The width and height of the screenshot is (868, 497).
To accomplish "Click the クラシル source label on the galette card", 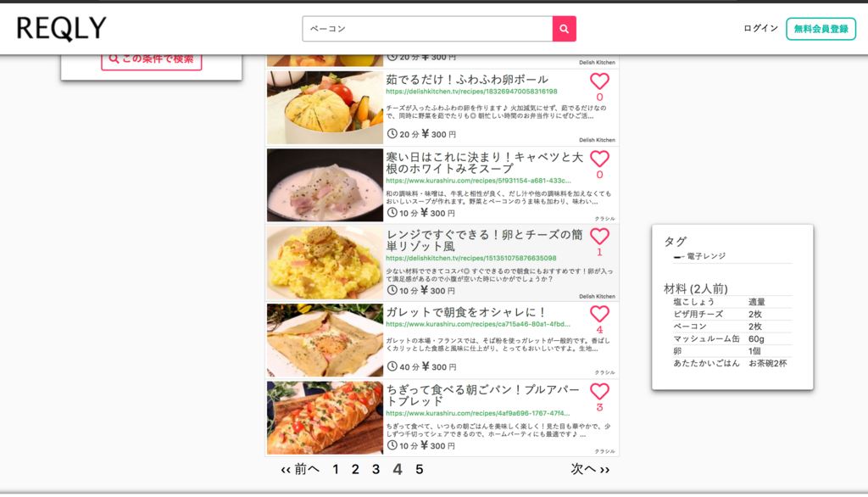I will point(604,373).
